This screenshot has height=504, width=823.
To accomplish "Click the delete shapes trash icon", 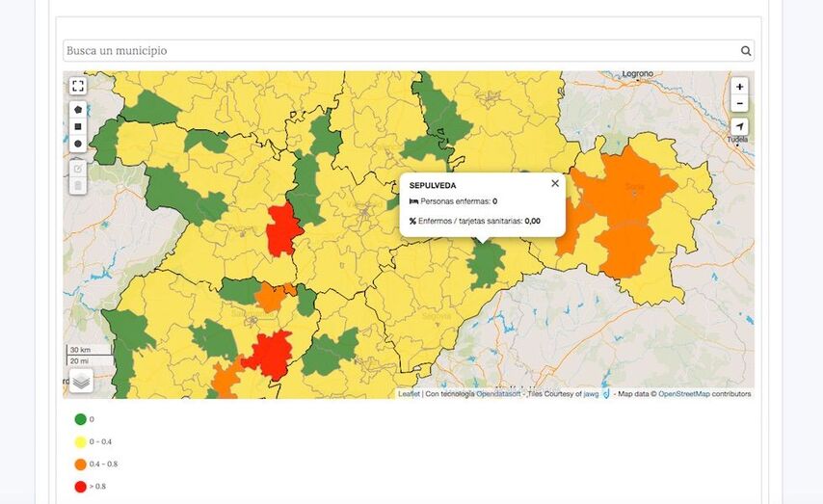I will 78,185.
